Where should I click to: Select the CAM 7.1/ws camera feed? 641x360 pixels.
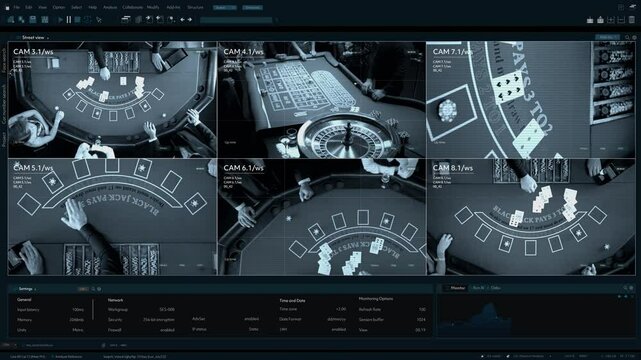[531, 99]
